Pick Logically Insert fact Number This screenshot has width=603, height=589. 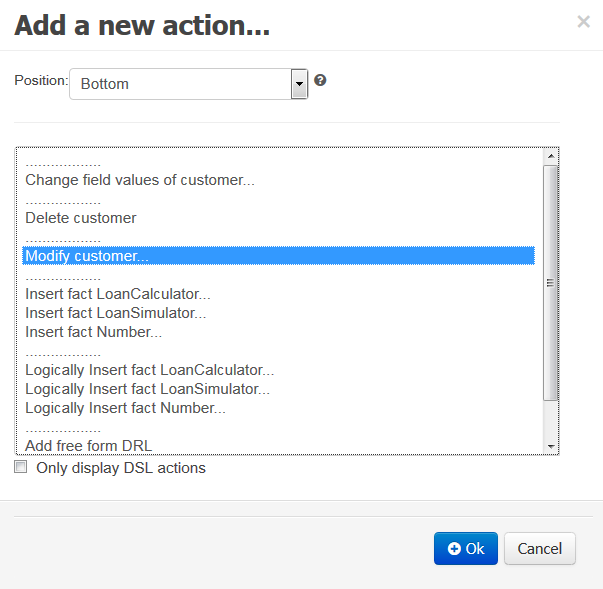point(126,408)
